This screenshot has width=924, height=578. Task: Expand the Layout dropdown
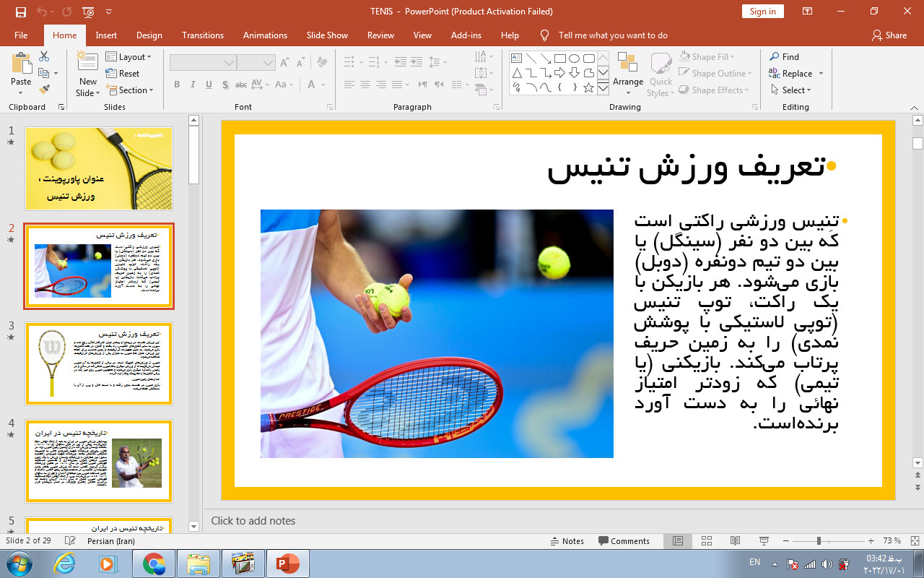coord(128,57)
